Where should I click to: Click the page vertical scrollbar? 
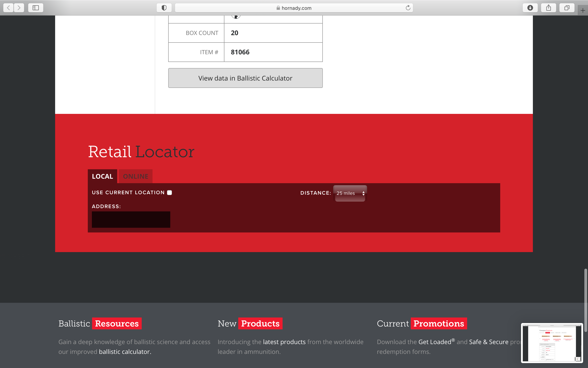click(586, 300)
